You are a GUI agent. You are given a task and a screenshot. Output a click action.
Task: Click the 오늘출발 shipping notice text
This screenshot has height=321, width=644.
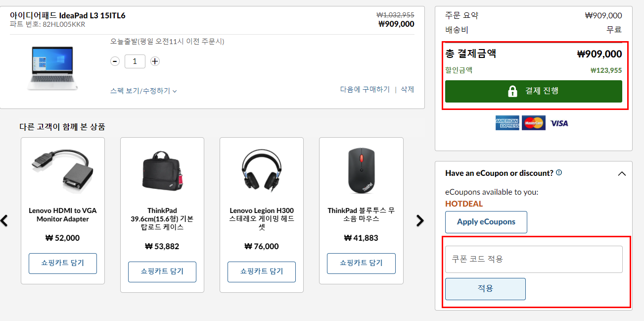(x=167, y=42)
